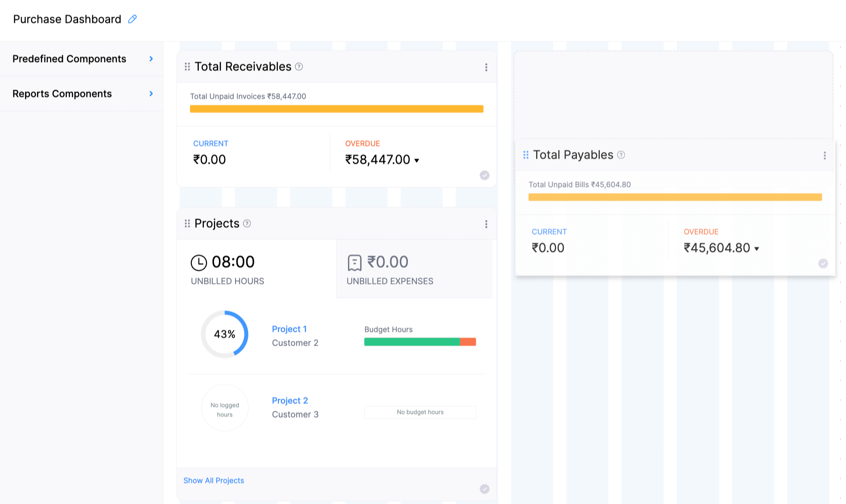Screen dimensions: 846x504
Task: Click the help icon next to Total Payables
Action: [621, 155]
